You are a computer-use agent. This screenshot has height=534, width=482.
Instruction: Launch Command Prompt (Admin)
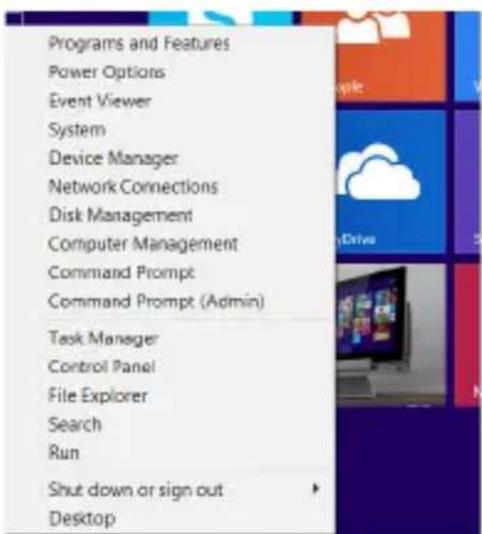point(156,301)
